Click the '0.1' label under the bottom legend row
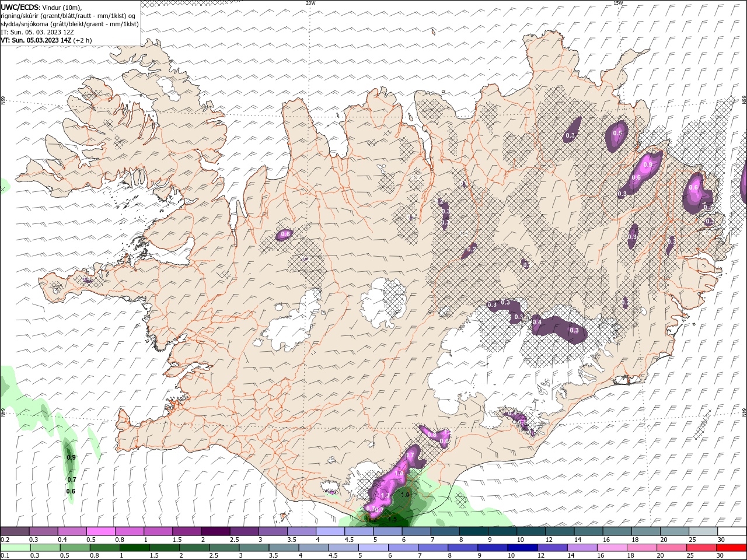The image size is (747, 560). pos(5,556)
